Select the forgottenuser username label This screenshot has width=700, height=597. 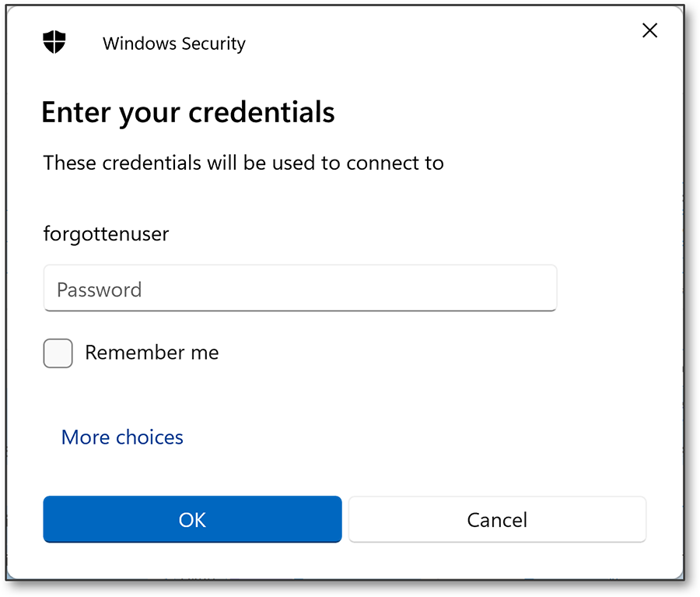(106, 234)
